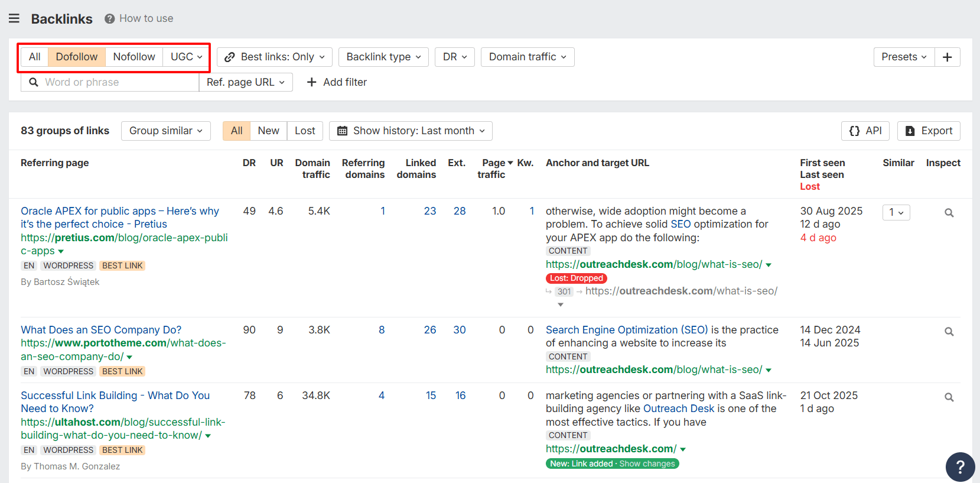Switch to New links tab
Image resolution: width=980 pixels, height=483 pixels.
269,131
